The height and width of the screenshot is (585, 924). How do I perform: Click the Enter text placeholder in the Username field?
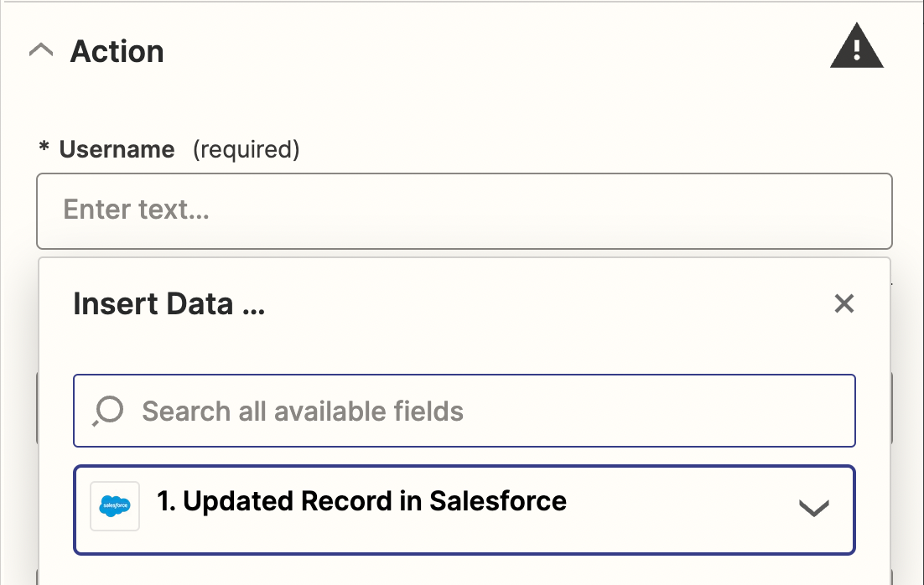[136, 210]
